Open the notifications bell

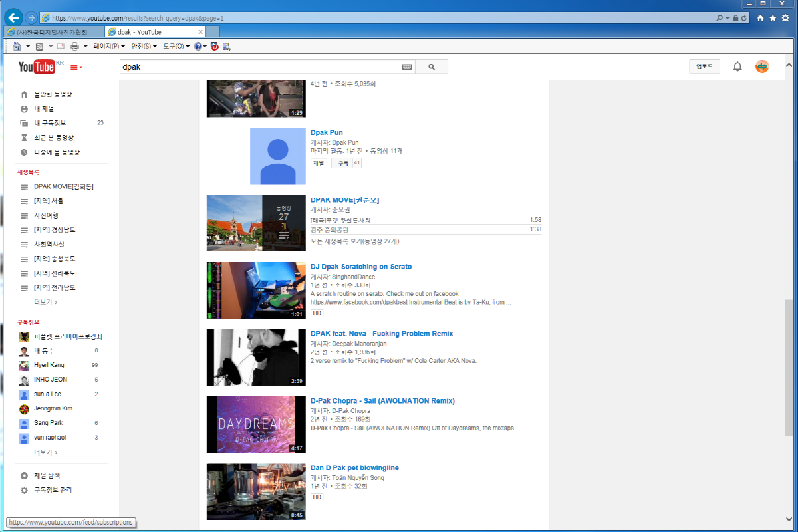click(x=737, y=66)
